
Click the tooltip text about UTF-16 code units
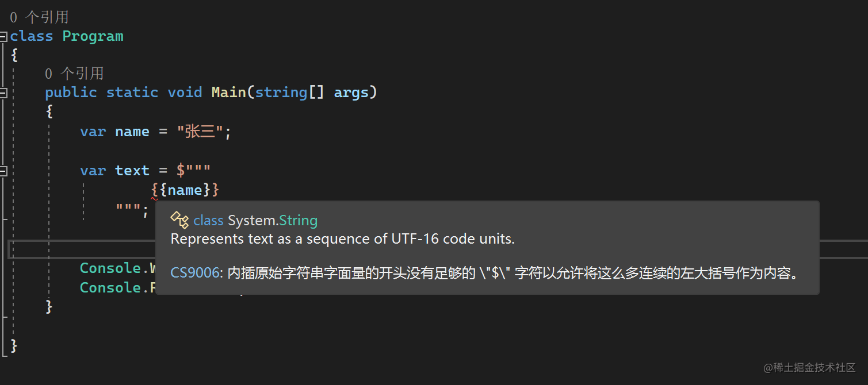[342, 239]
